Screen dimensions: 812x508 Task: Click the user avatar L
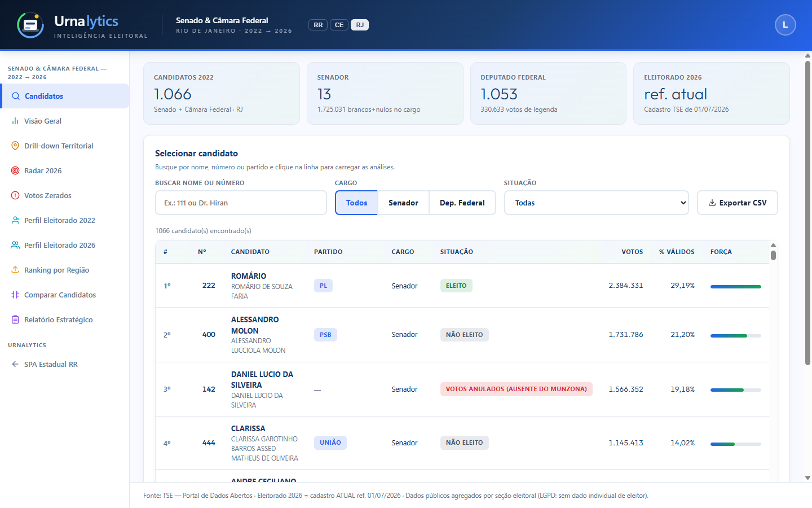785,25
